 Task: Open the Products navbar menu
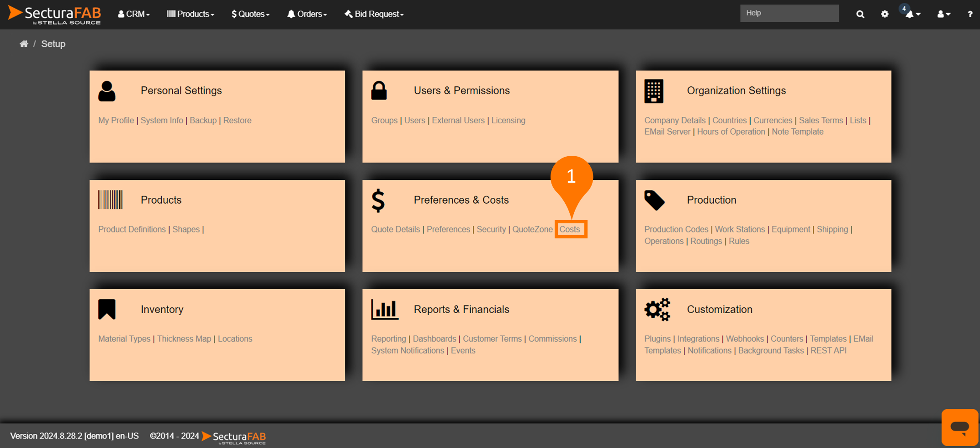click(191, 14)
